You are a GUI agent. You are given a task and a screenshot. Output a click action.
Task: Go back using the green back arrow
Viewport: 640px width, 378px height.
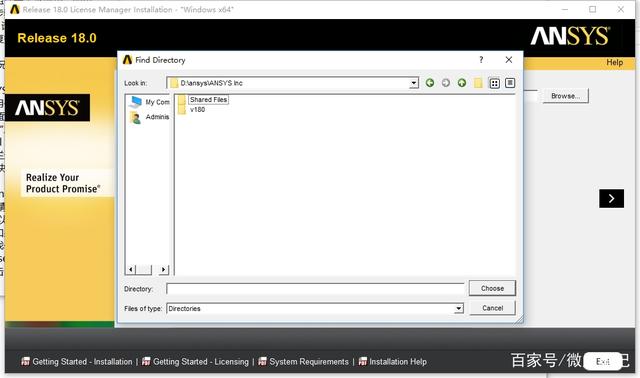point(430,83)
